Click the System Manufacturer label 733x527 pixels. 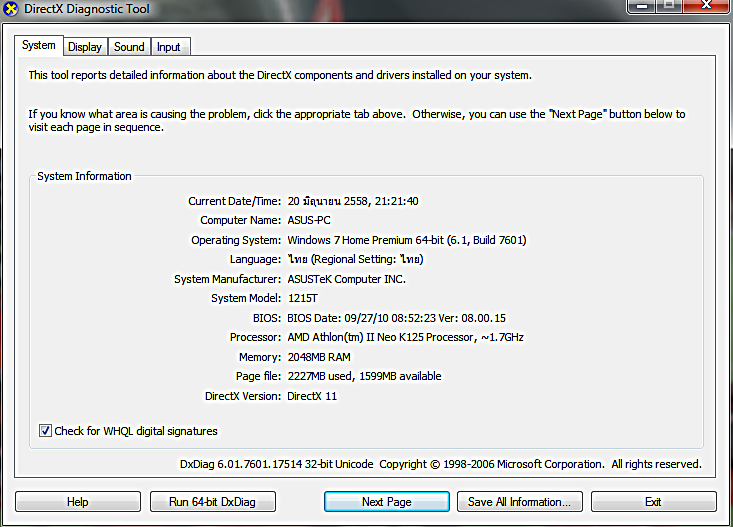[228, 279]
